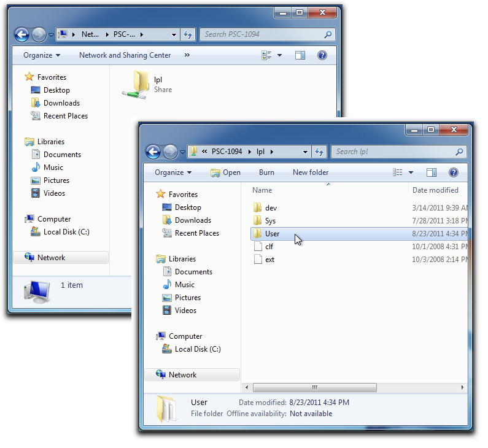Image resolution: width=488 pixels, height=448 pixels.
Task: Open recent pages dropdown in PSC-1094 window
Action: tap(51, 35)
